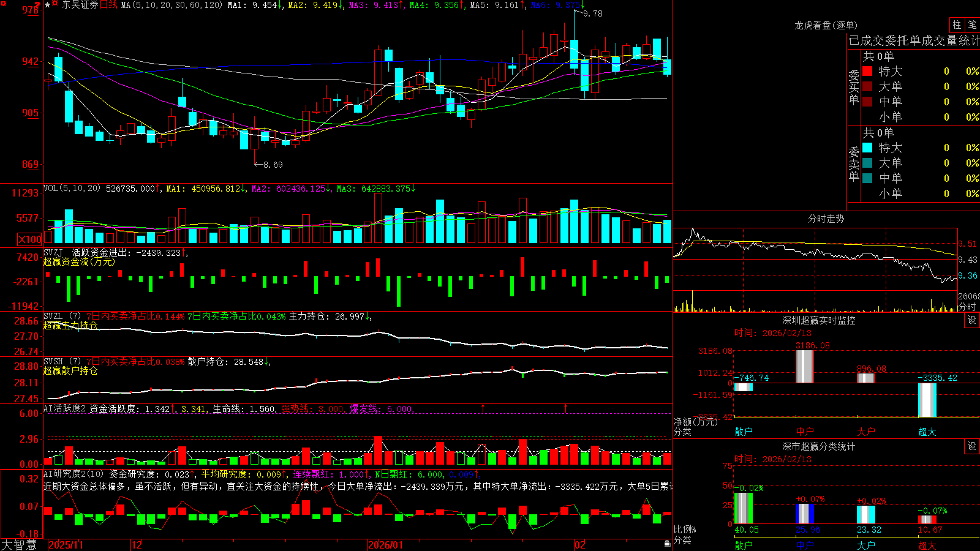Click the AI研究度2(10) indicator label
The width and height of the screenshot is (980, 551).
pyautogui.click(x=73, y=474)
